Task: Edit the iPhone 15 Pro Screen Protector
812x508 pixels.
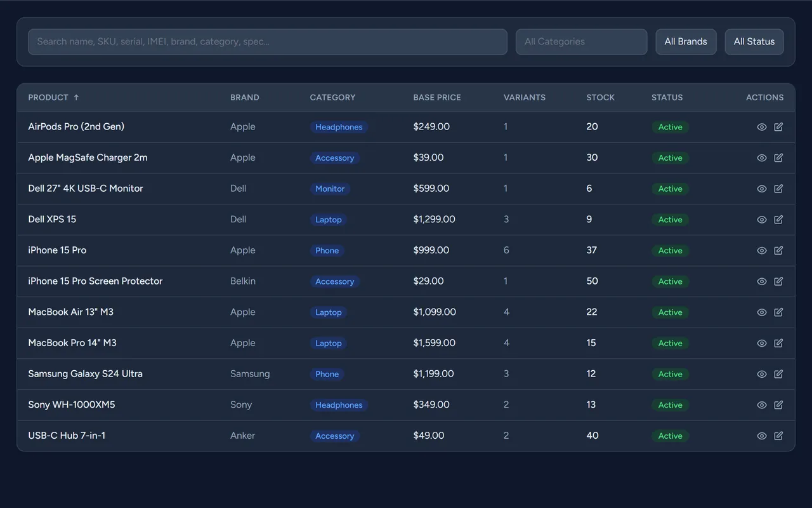Action: coord(778,281)
